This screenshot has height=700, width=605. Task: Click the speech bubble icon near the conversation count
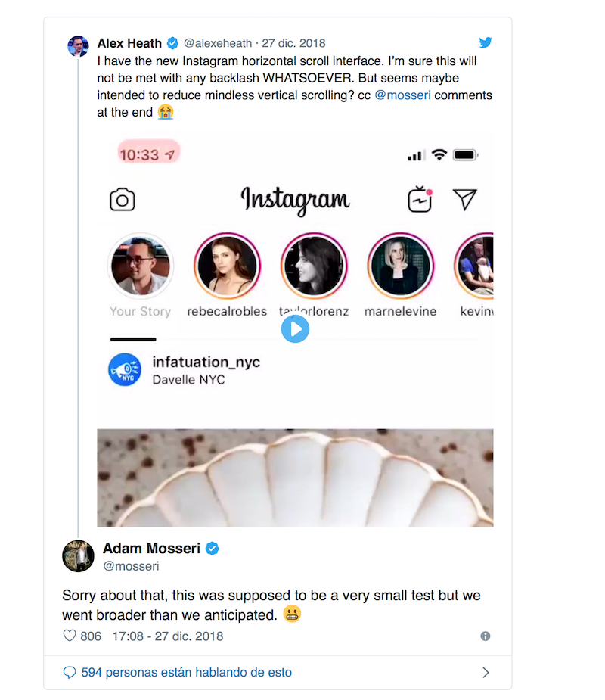tap(70, 672)
